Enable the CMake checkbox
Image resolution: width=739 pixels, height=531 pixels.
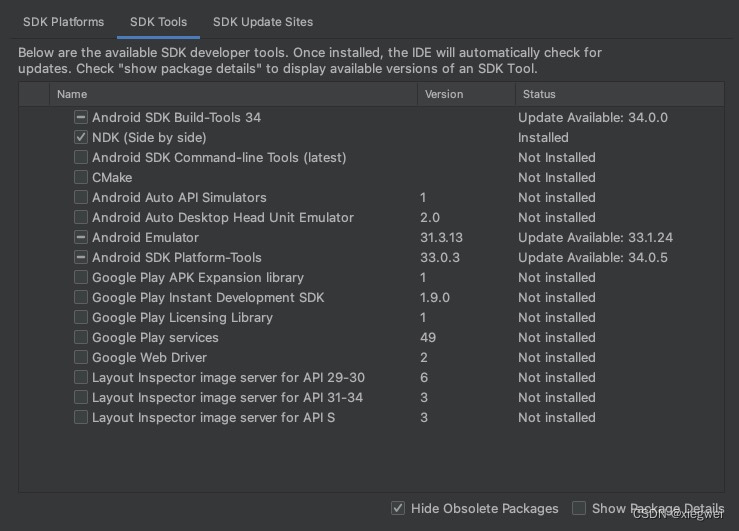tap(81, 177)
